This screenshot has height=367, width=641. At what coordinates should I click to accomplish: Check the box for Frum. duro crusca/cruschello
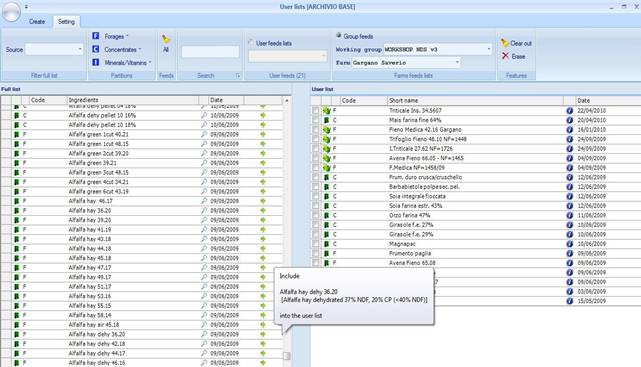pyautogui.click(x=315, y=177)
